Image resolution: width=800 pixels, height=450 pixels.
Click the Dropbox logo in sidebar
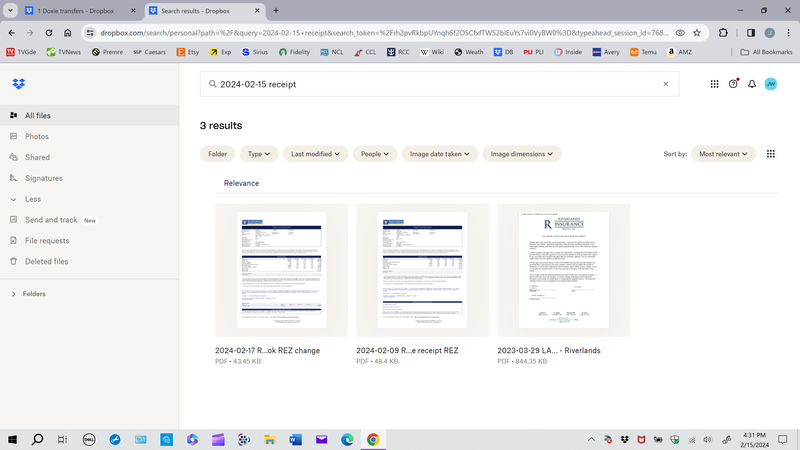(19, 84)
